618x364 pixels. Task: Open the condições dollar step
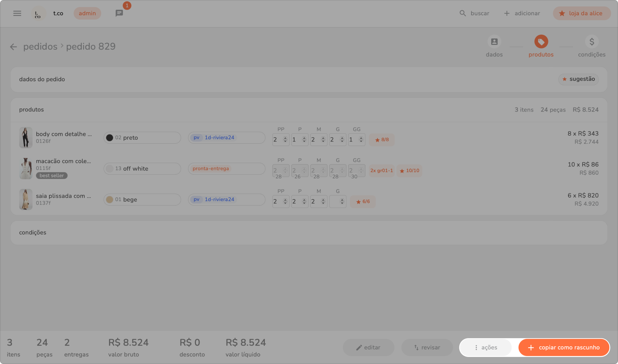(592, 42)
